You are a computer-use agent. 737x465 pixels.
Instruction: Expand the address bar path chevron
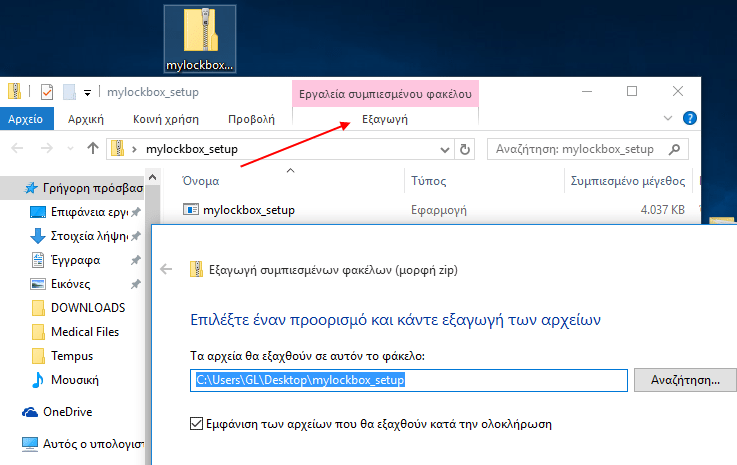(x=134, y=149)
